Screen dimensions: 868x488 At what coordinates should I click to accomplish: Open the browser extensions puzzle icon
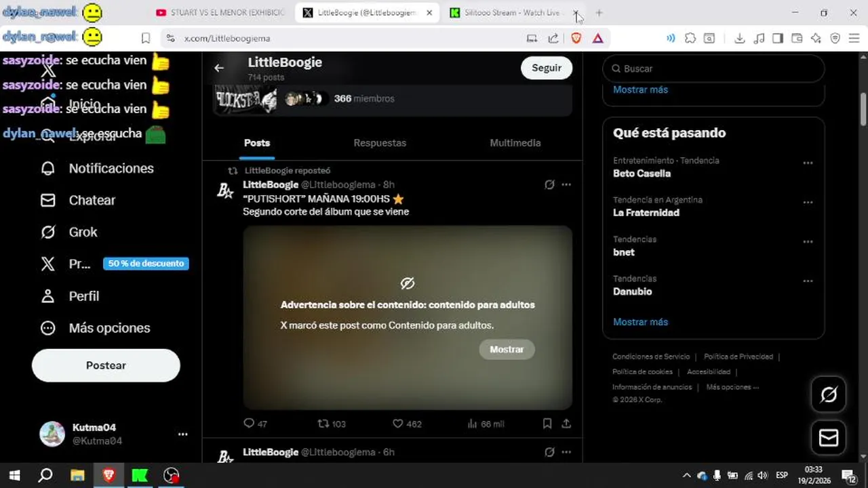(690, 39)
